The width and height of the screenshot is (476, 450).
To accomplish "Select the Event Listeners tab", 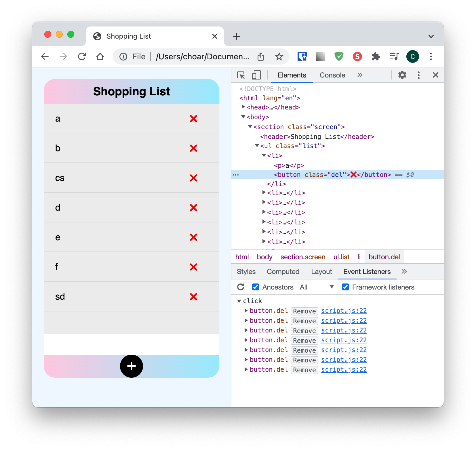I will click(367, 272).
